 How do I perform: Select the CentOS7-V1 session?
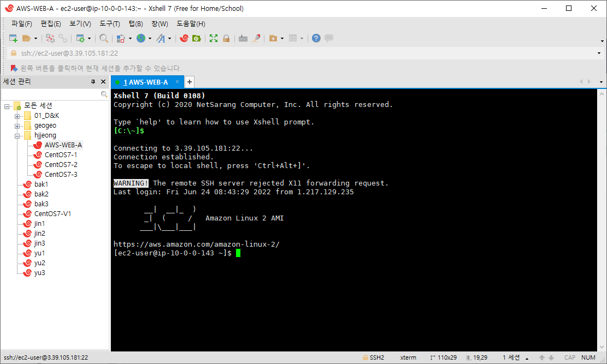point(52,214)
